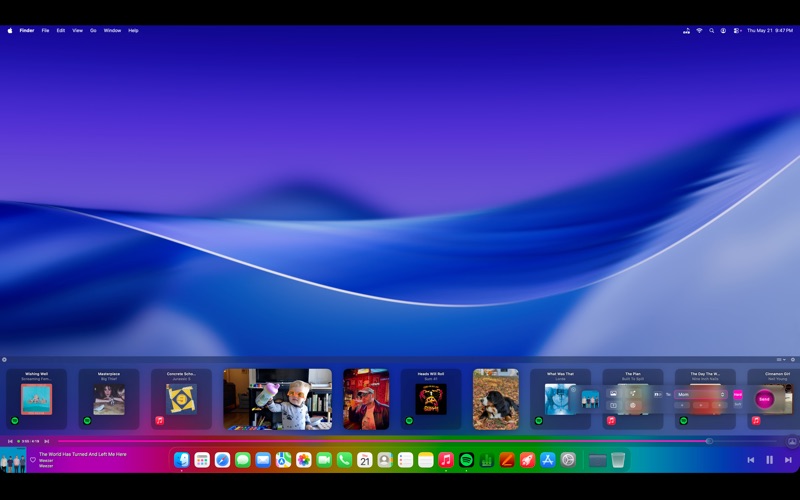
Task: Open Contacts from the Dock
Action: point(385,460)
